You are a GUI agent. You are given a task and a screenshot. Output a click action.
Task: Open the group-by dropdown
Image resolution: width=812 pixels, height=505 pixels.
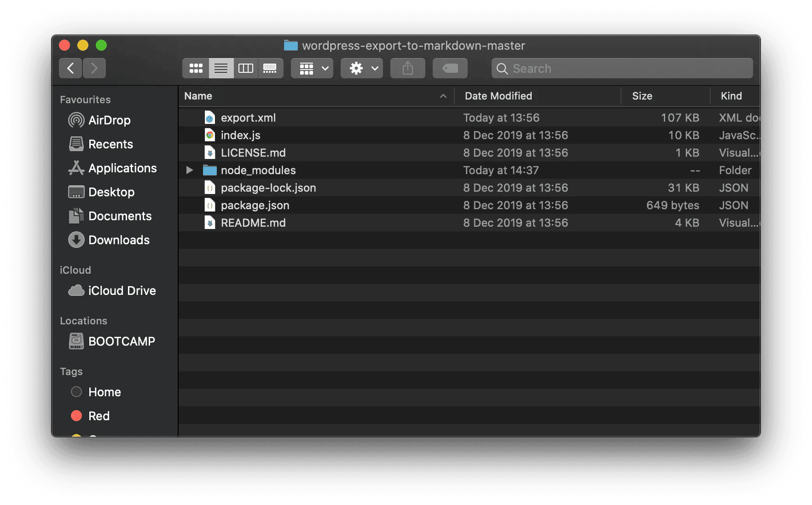(x=312, y=68)
